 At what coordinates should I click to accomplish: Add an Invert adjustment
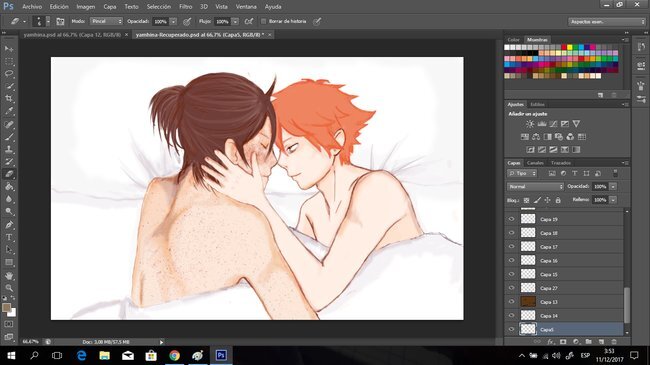[x=530, y=149]
